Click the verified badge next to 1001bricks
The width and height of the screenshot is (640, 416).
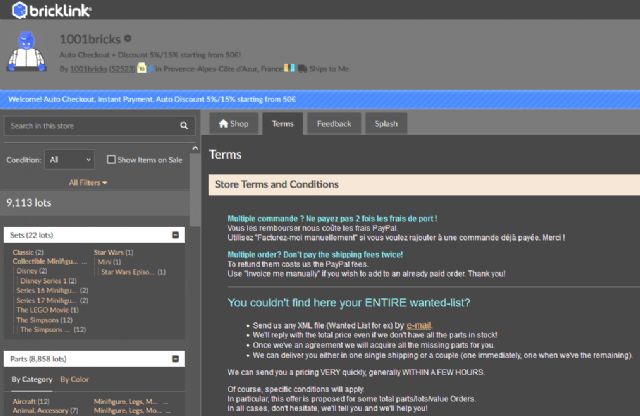pyautogui.click(x=128, y=38)
